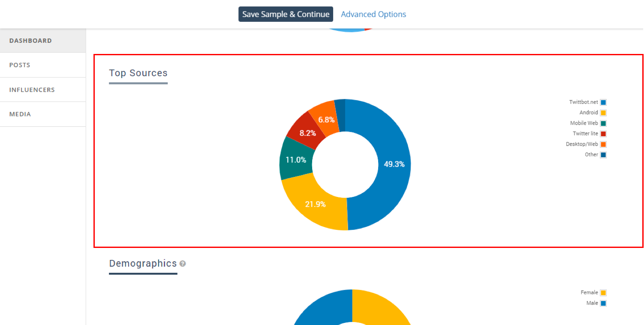Switch to the Media sidebar tab
The height and width of the screenshot is (325, 644).
tap(43, 114)
